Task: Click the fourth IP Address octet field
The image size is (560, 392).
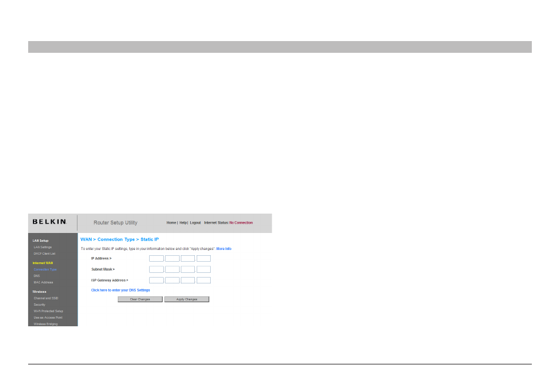Action: (x=204, y=258)
